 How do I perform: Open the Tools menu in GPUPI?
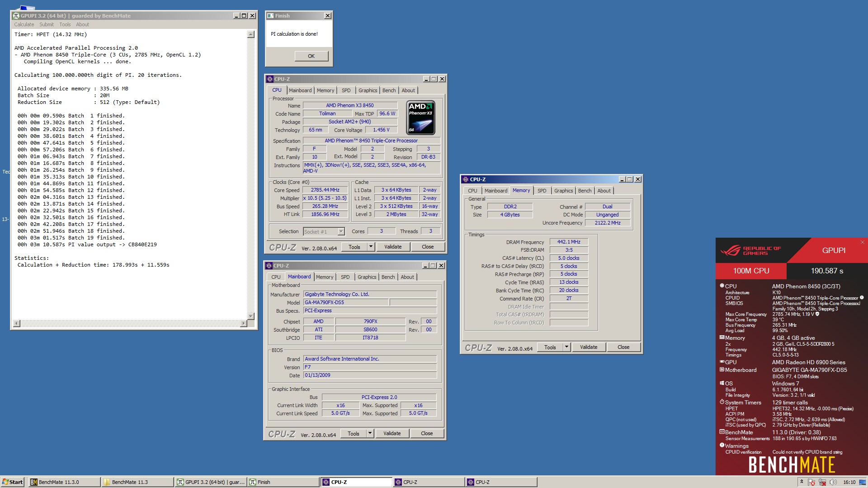click(65, 24)
